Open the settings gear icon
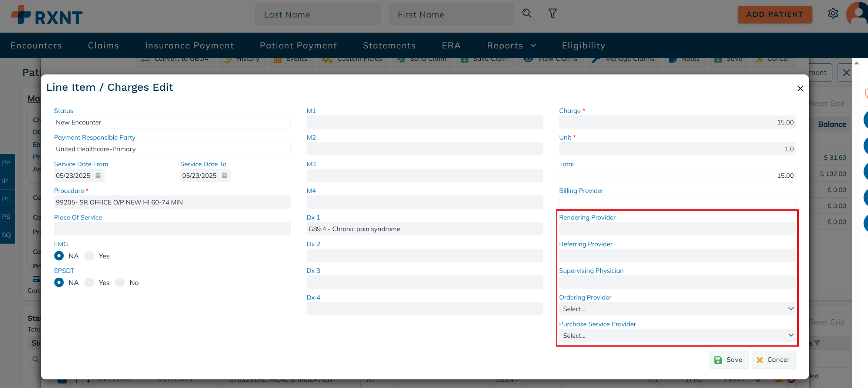 (833, 14)
